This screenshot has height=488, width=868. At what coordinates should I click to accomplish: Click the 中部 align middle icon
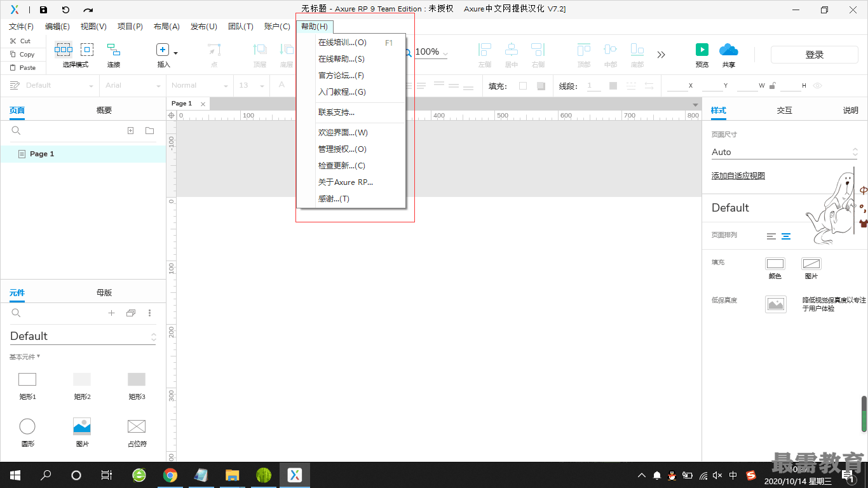611,50
